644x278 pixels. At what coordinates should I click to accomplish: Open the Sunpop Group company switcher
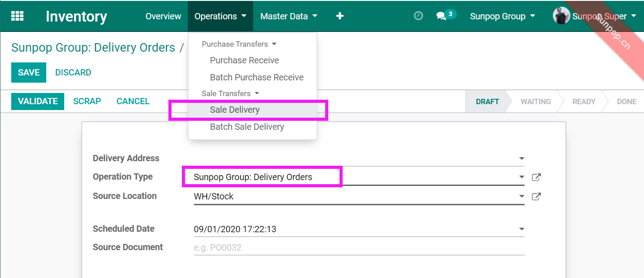[503, 16]
